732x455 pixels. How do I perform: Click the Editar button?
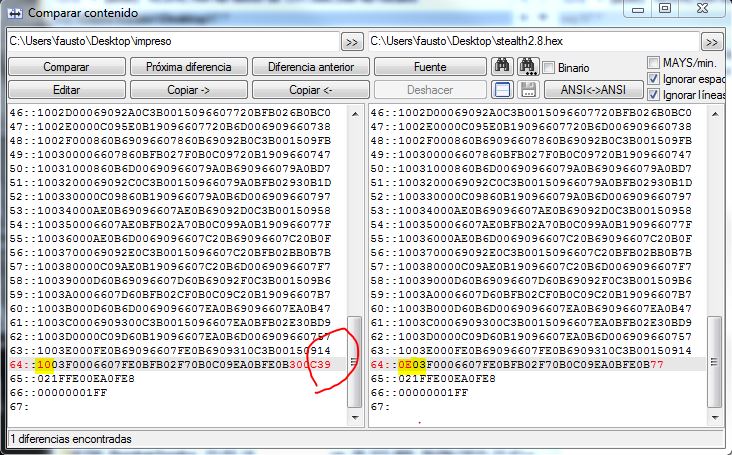(66, 90)
